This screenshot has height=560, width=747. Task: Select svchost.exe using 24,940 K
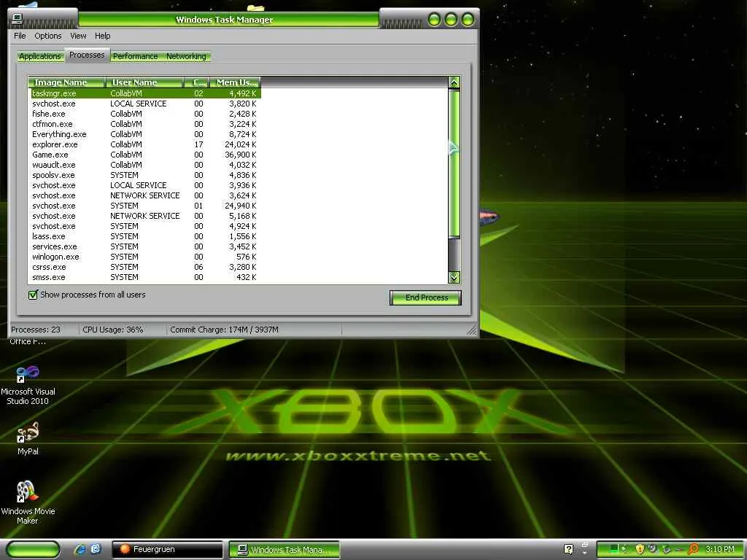pyautogui.click(x=145, y=206)
